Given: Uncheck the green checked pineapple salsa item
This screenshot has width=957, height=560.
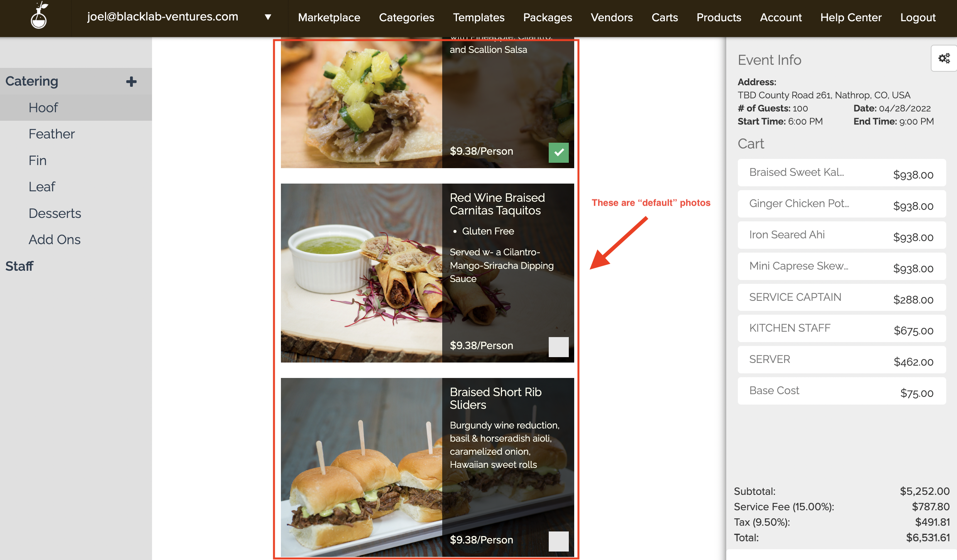Looking at the screenshot, I should 558,153.
